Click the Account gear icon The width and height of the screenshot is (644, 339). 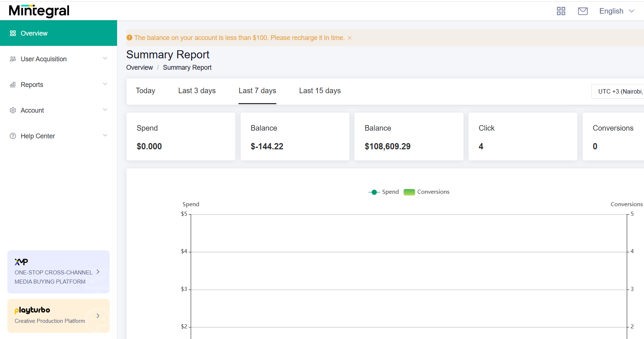pos(13,110)
